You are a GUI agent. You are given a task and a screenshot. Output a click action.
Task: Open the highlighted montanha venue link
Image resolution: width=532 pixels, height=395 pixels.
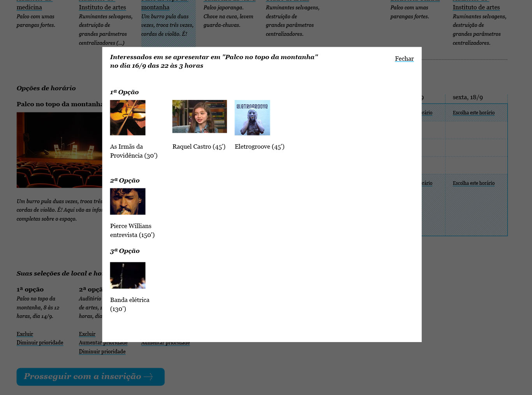(x=155, y=7)
